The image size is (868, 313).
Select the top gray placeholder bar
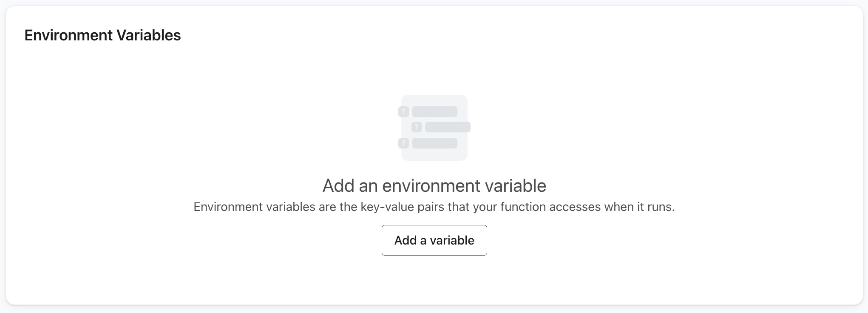[435, 111]
